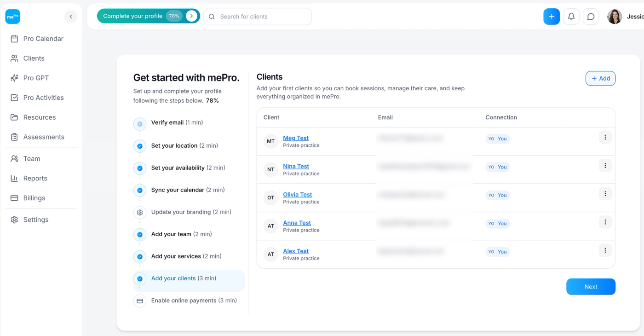Click the Add client button
The width and height of the screenshot is (644, 336).
[600, 78]
